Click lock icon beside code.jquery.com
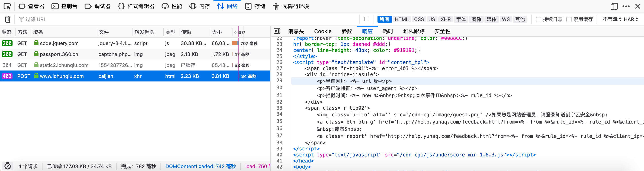Viewport: 644px width, 171px height. [36, 43]
